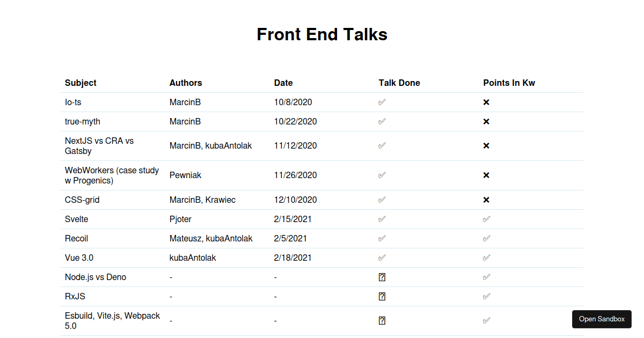Click the Talk Done checkmark for Io-ts

tap(382, 102)
